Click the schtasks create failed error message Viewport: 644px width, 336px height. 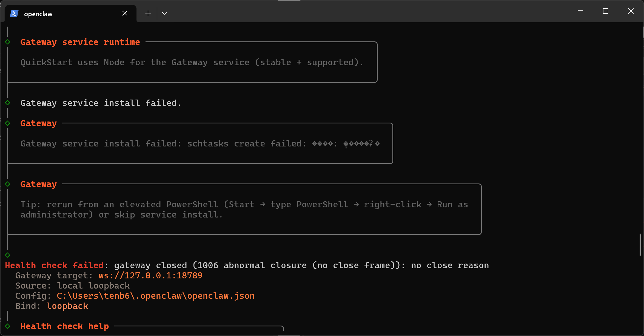tap(200, 144)
